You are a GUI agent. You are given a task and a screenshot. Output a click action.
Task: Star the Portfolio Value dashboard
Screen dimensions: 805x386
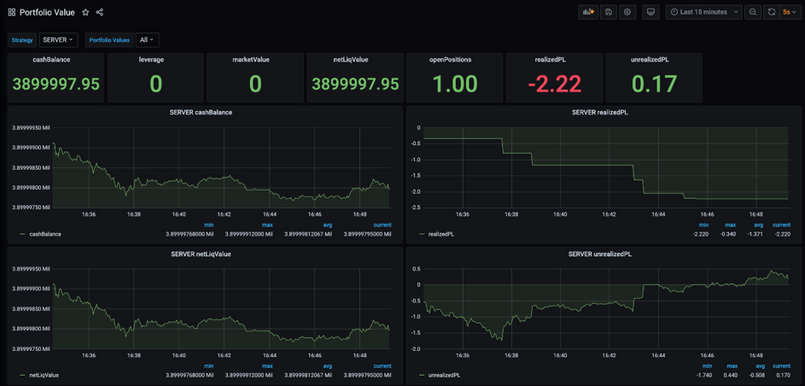[x=86, y=12]
